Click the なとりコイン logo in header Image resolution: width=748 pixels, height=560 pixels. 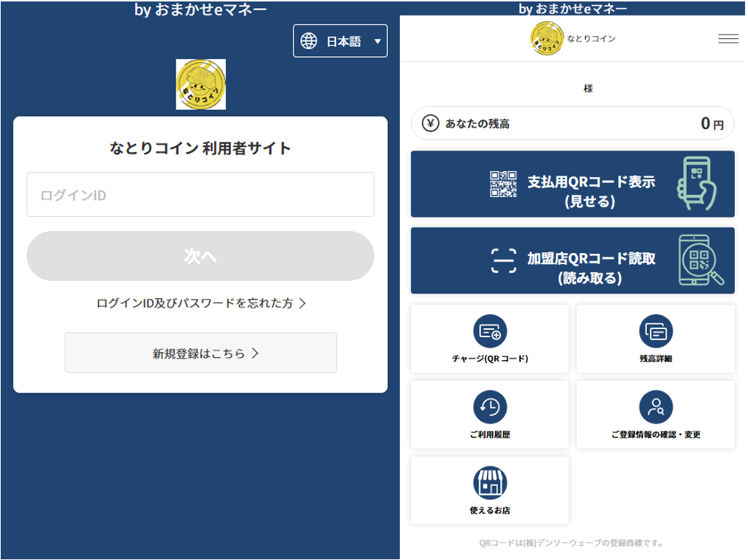pyautogui.click(x=547, y=38)
